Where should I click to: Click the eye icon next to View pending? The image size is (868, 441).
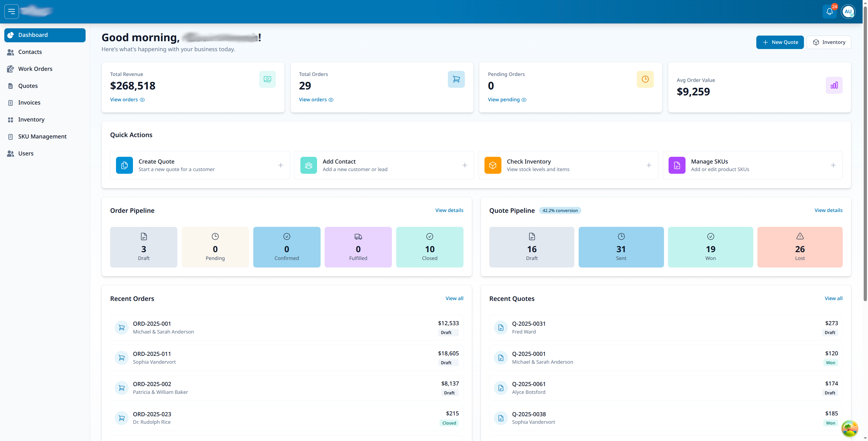pos(524,100)
